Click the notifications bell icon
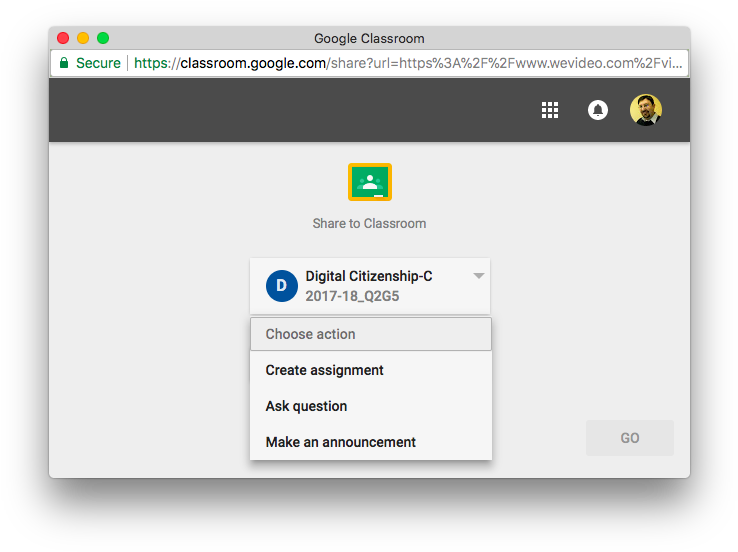Image resolution: width=738 pixels, height=552 pixels. click(x=598, y=110)
